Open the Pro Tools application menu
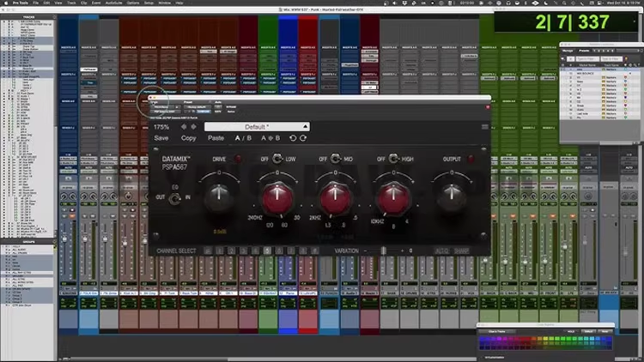Screen dimensions: 644x362 click(20, 3)
